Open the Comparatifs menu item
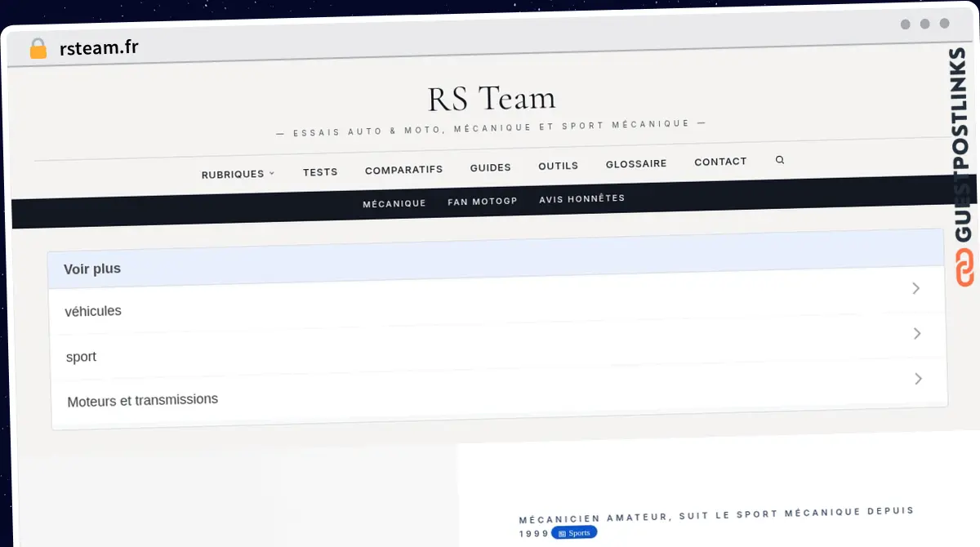 (403, 170)
